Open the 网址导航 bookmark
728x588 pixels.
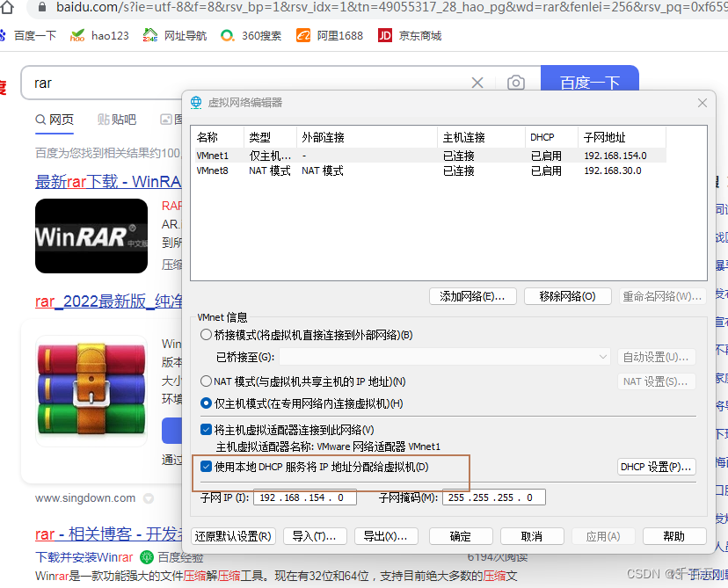pyautogui.click(x=175, y=36)
